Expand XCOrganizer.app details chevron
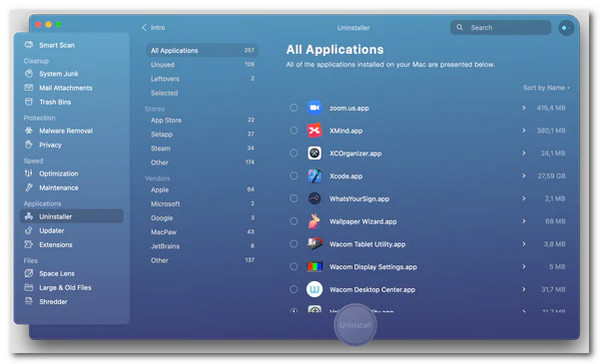600x364 pixels. [523, 153]
